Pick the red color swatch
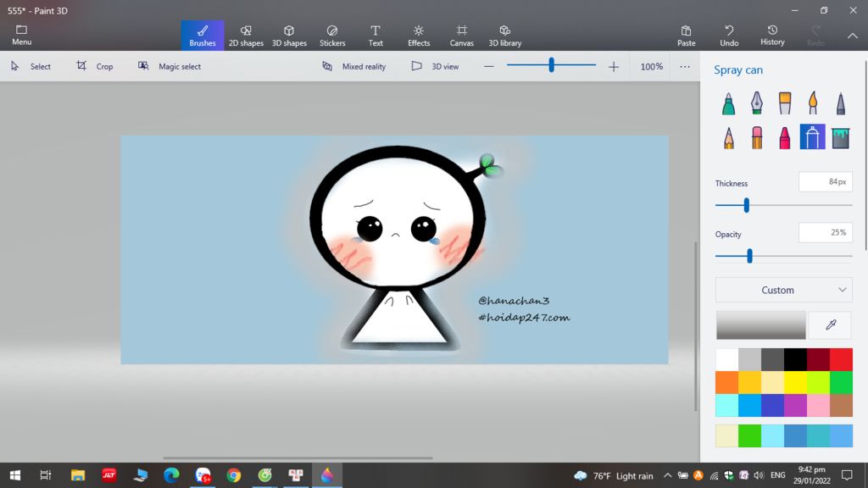The width and height of the screenshot is (868, 488). (841, 360)
